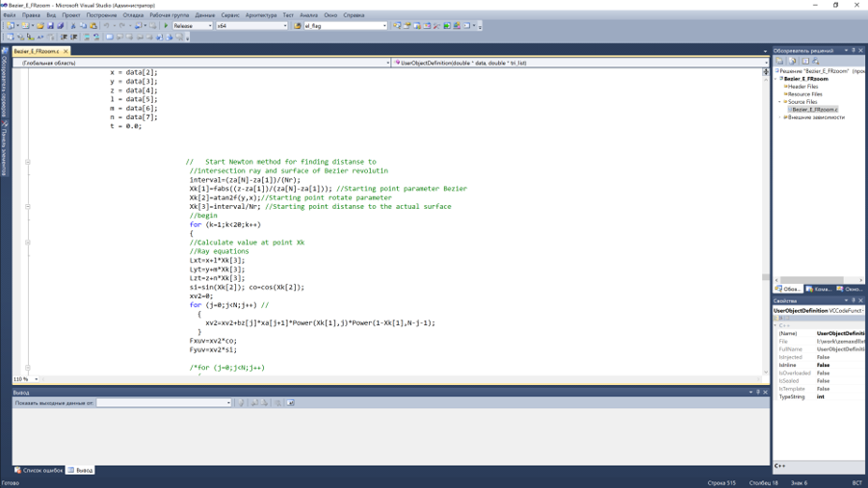Collapse the Newton method comment block
The height and width of the screenshot is (488, 868).
pos(27,162)
